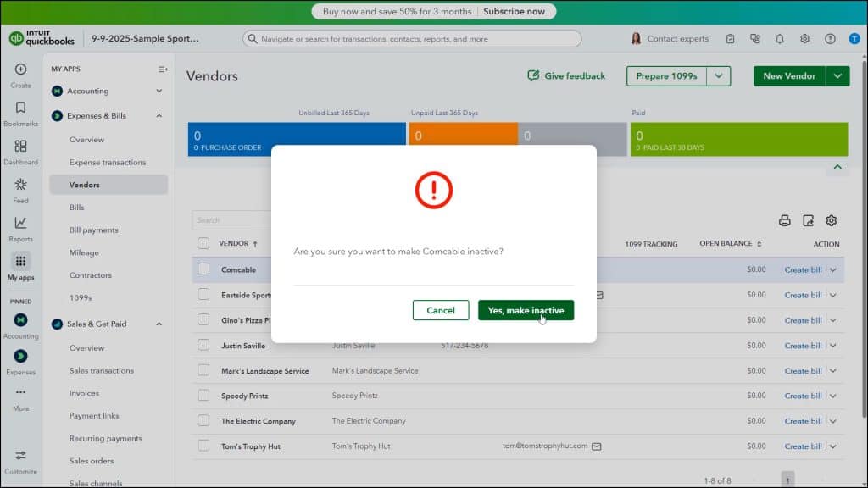The image size is (868, 488).
Task: Expand the Accounting section
Action: [x=159, y=91]
